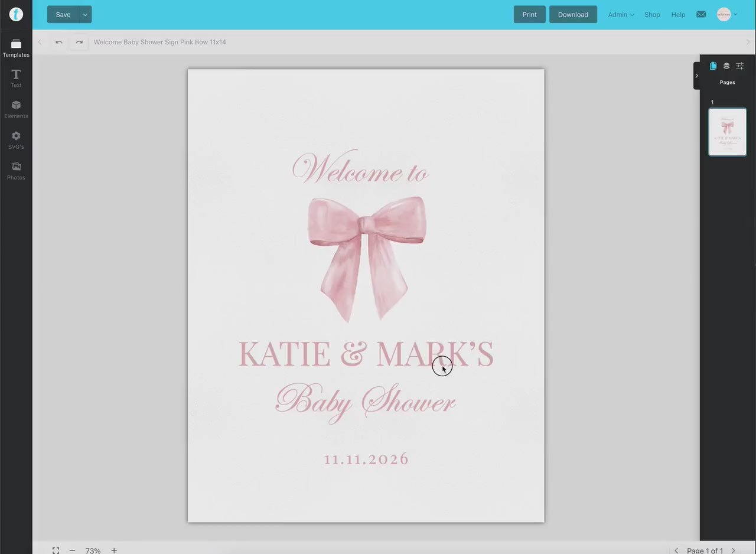Select the Welcome to script text

coord(360,167)
